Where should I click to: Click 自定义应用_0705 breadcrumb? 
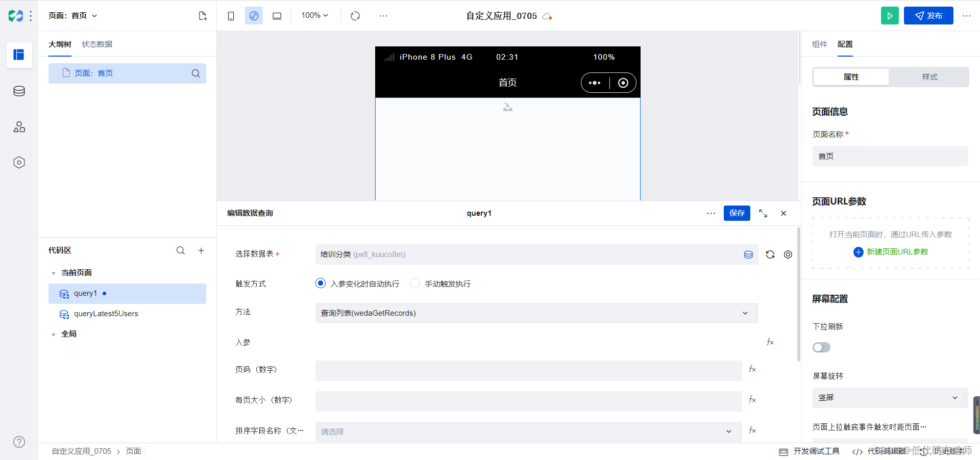(x=81, y=451)
